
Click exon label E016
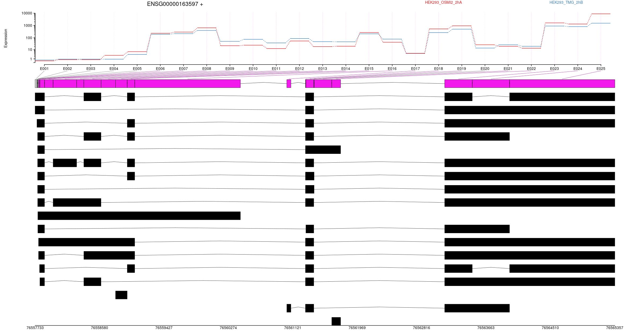click(392, 69)
